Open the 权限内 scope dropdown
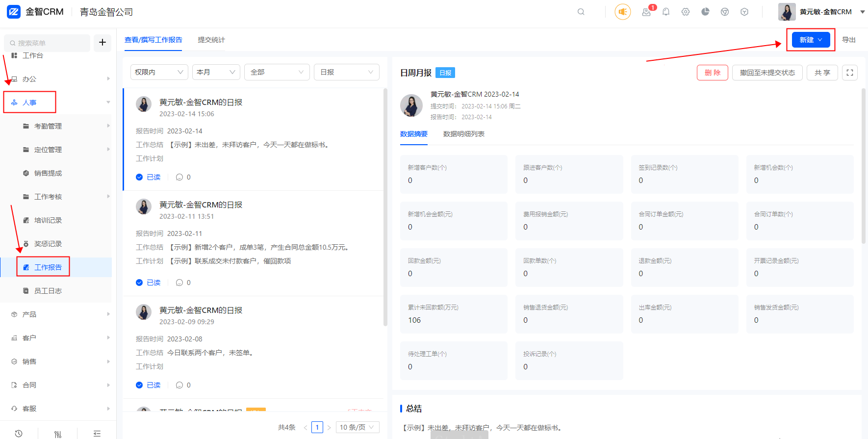This screenshot has width=868, height=439. [x=159, y=72]
